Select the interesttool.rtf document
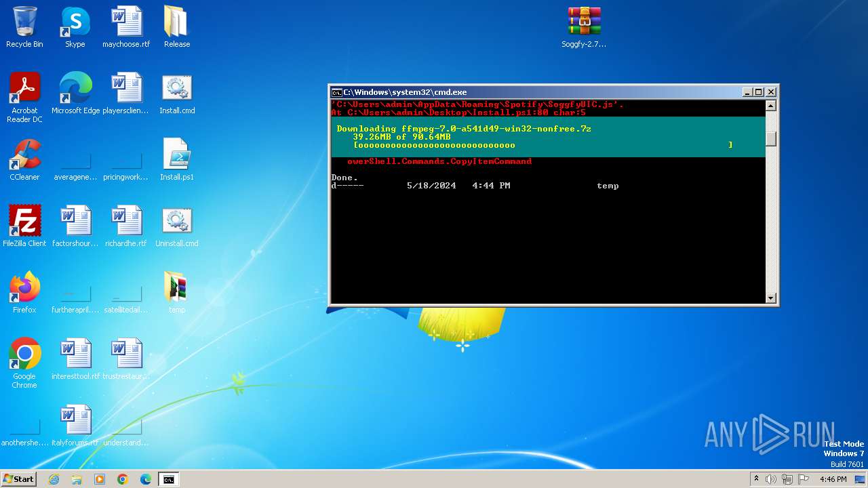868x488 pixels. (x=75, y=359)
